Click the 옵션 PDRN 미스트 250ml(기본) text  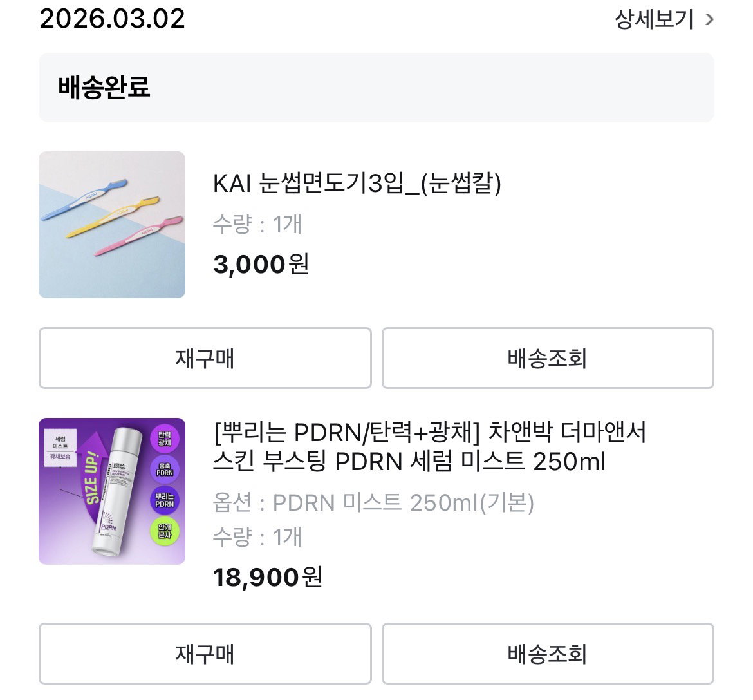[373, 502]
